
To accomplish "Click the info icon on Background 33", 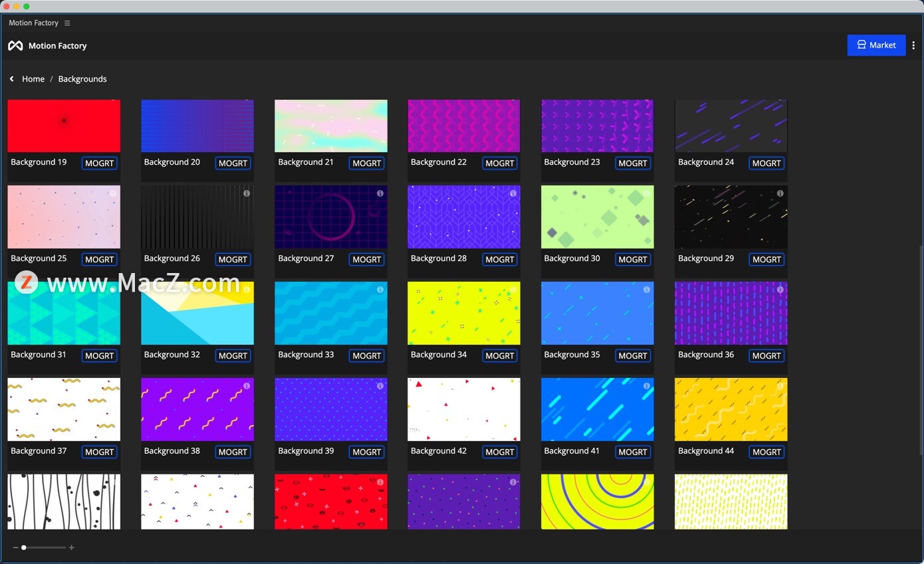I will pyautogui.click(x=380, y=290).
